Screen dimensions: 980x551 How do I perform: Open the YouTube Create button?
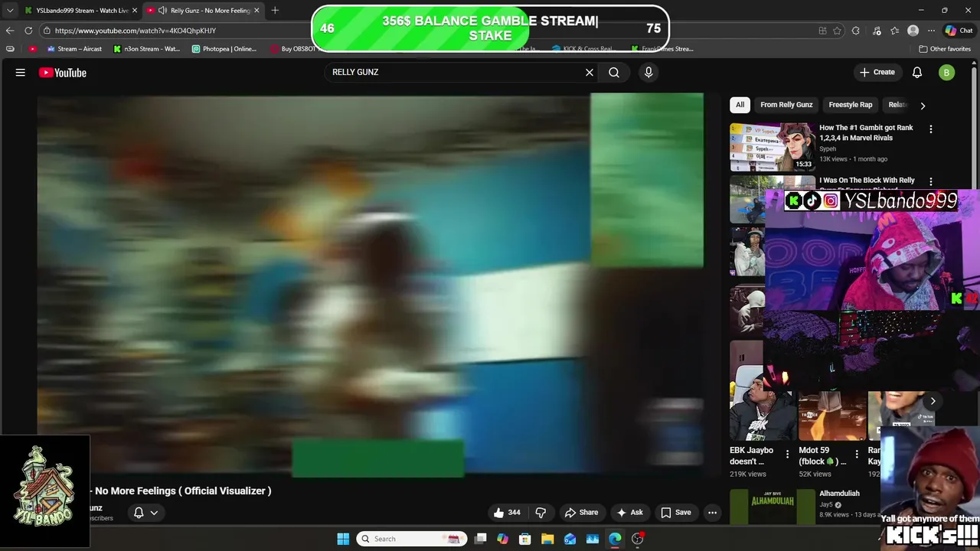877,72
